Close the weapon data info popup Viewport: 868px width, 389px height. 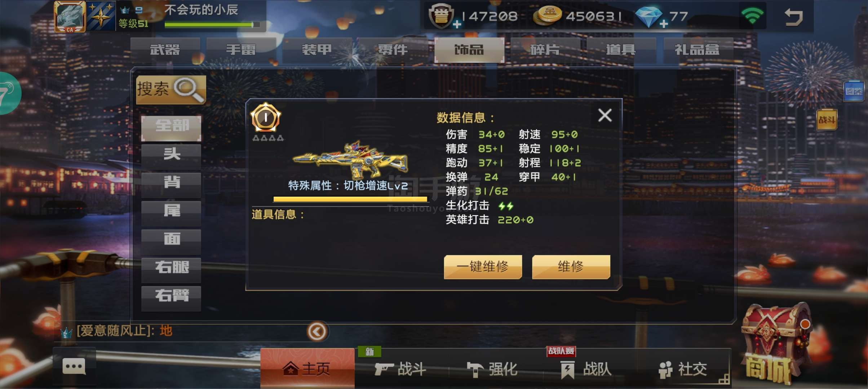point(605,116)
